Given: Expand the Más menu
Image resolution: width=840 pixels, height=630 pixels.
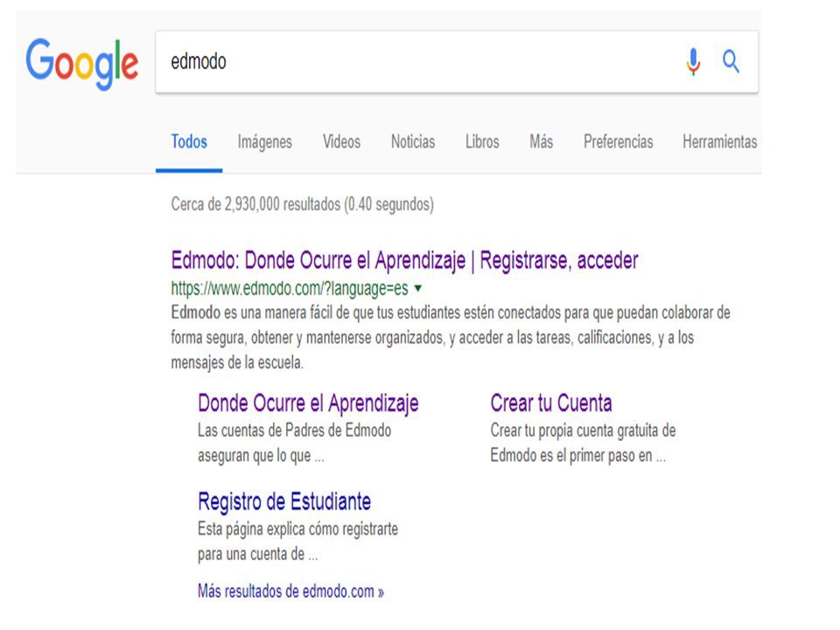Looking at the screenshot, I should point(541,142).
